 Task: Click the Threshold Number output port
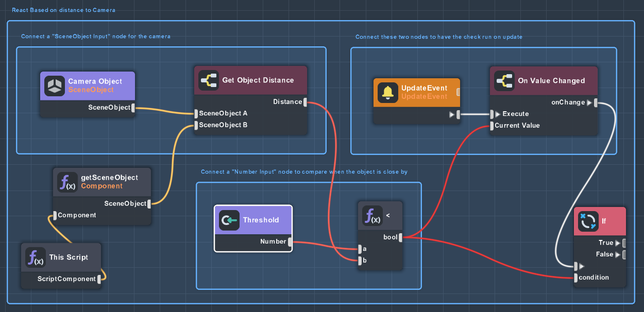point(290,241)
